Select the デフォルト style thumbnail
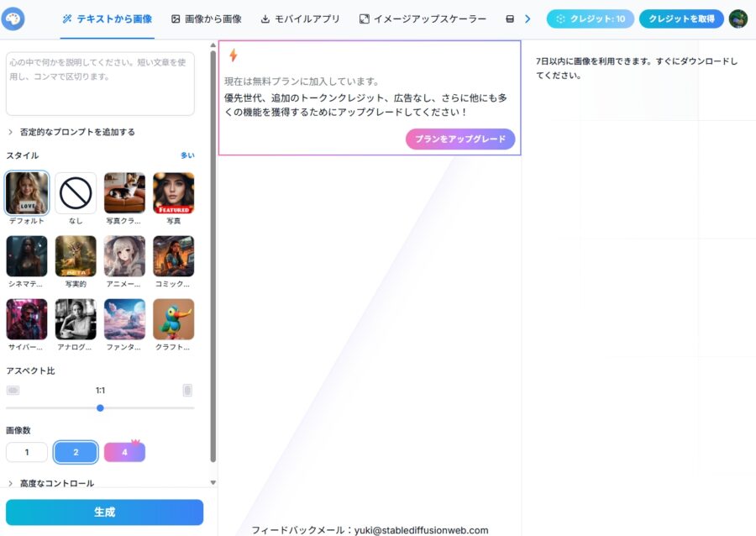Screen dimensions: 756x536 click(x=27, y=192)
